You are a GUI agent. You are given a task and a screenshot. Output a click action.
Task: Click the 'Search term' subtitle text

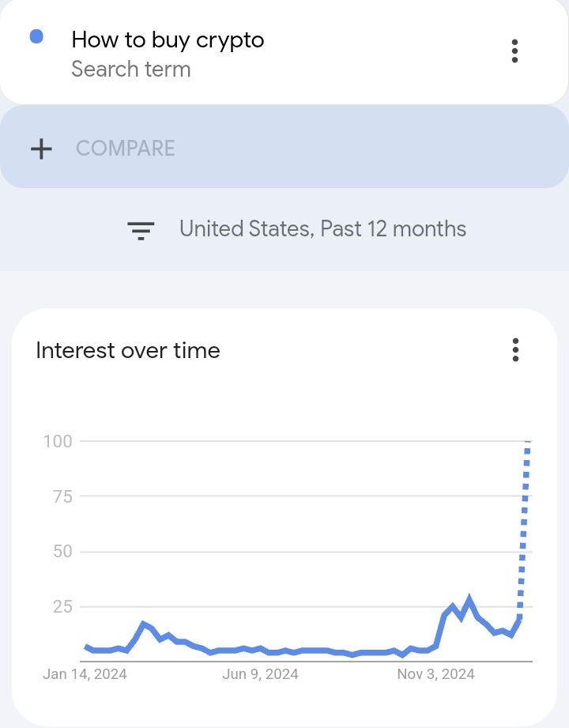click(131, 70)
